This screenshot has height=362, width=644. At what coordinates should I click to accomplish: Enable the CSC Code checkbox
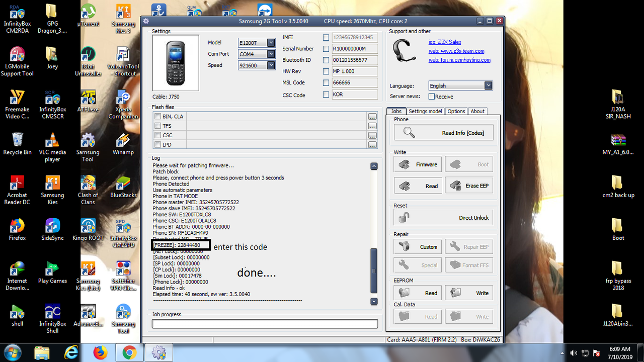[326, 95]
